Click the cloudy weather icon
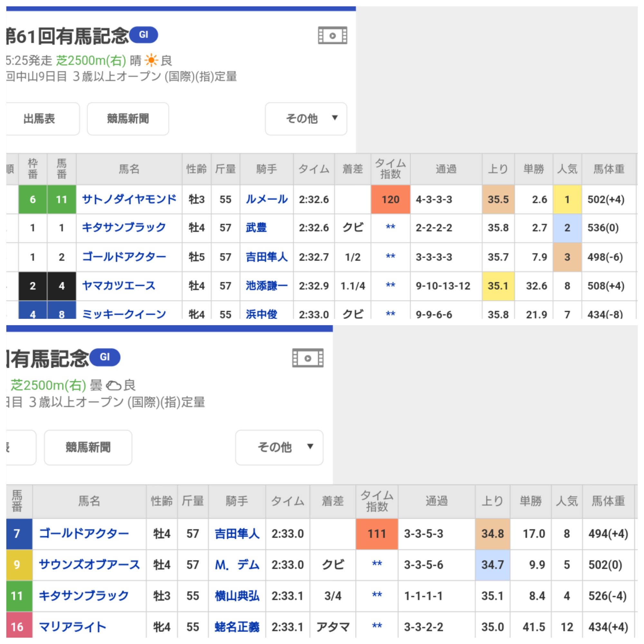Screen dimensions: 644x644 113,385
